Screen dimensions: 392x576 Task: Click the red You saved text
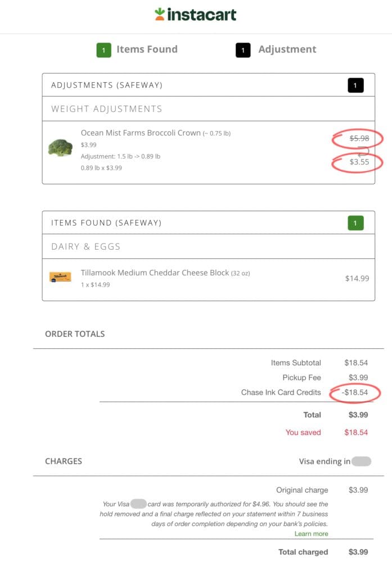[303, 433]
